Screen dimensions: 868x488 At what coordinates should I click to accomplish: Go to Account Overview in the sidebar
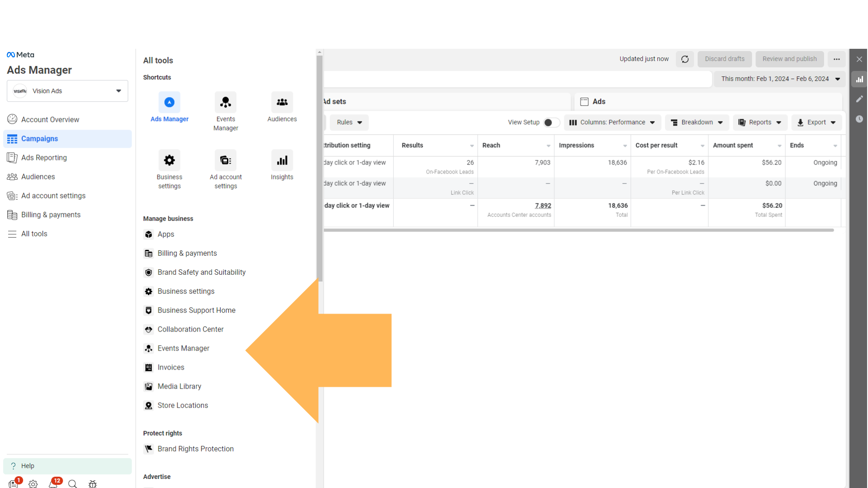(67, 119)
